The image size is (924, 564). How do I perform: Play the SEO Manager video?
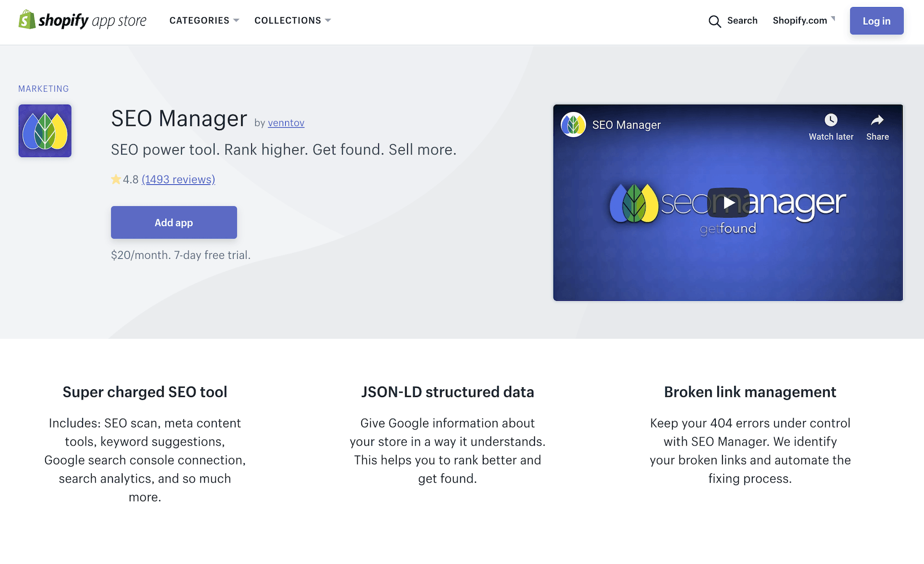pyautogui.click(x=728, y=203)
